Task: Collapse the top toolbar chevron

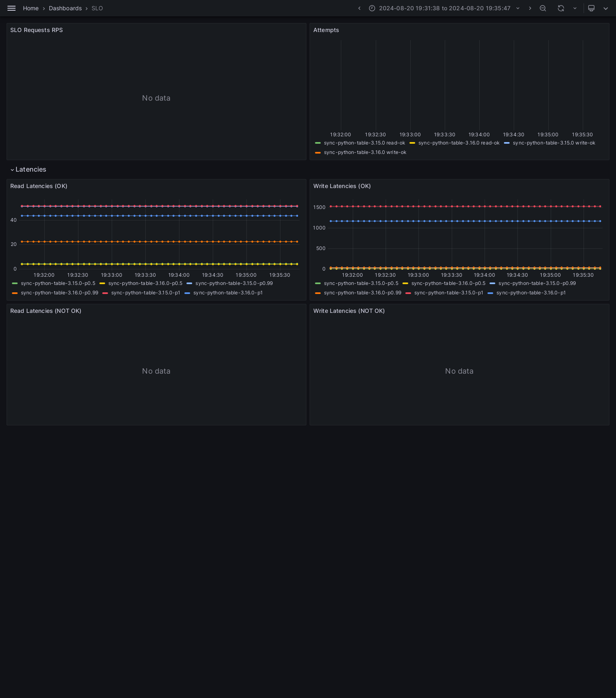Action: tap(606, 8)
